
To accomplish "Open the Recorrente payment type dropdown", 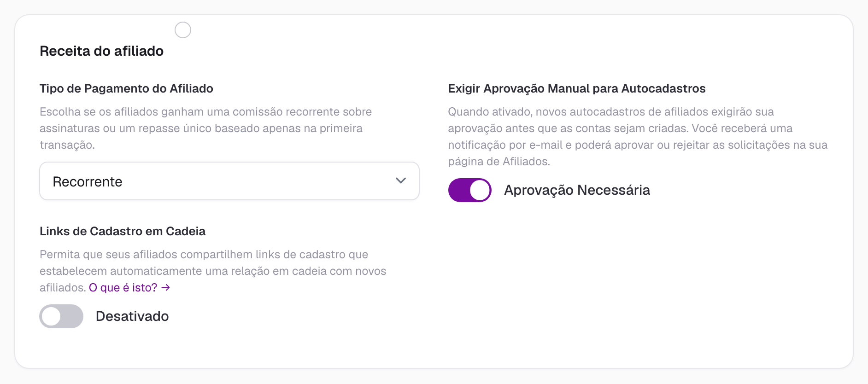I will coord(229,181).
